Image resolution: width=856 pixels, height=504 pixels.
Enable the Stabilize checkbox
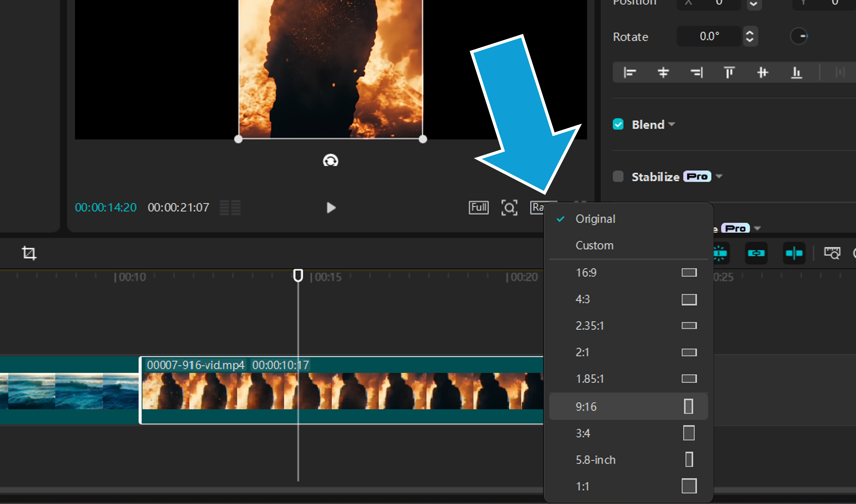(x=618, y=177)
